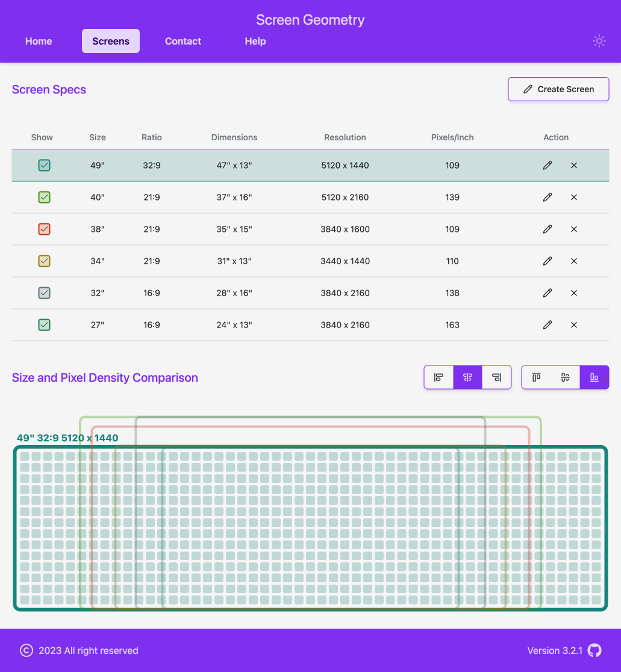Select the highlighted 49" table row
The width and height of the screenshot is (621, 672).
pyautogui.click(x=241, y=165)
